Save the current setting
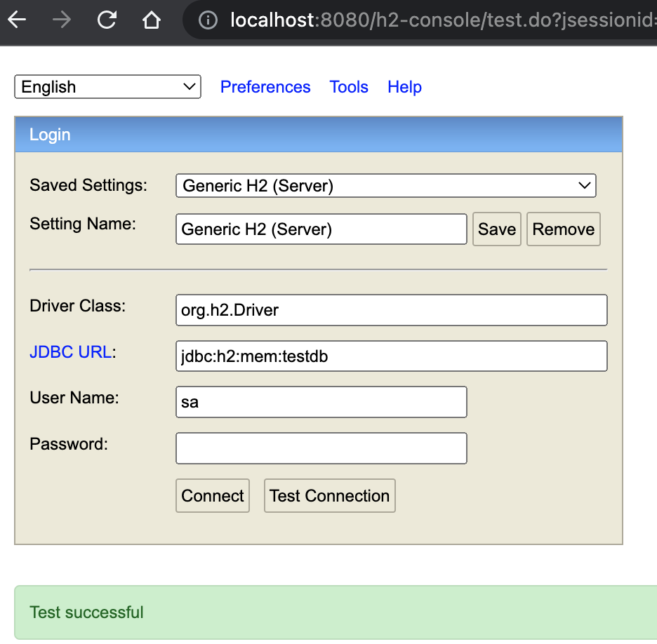 [x=497, y=229]
